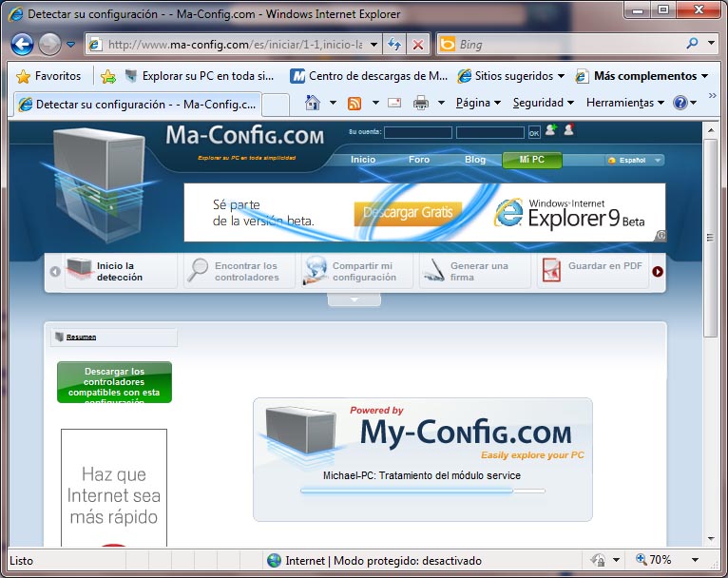Open search provider dropdown arrow
This screenshot has height=578, width=728.
tap(711, 44)
